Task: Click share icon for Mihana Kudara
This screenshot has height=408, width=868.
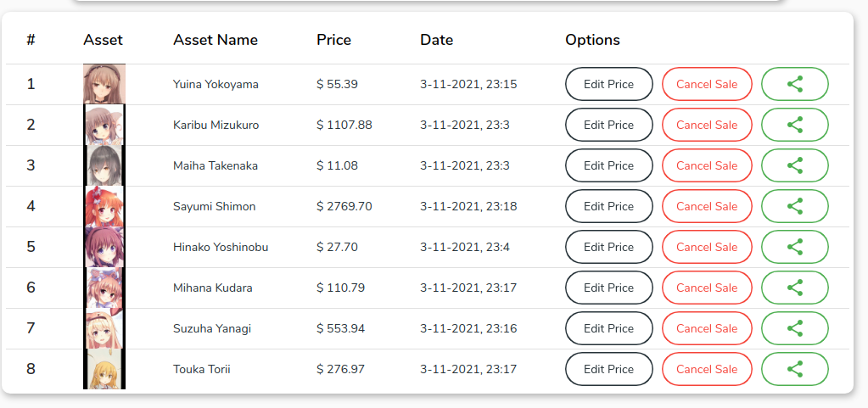Action: [x=794, y=288]
